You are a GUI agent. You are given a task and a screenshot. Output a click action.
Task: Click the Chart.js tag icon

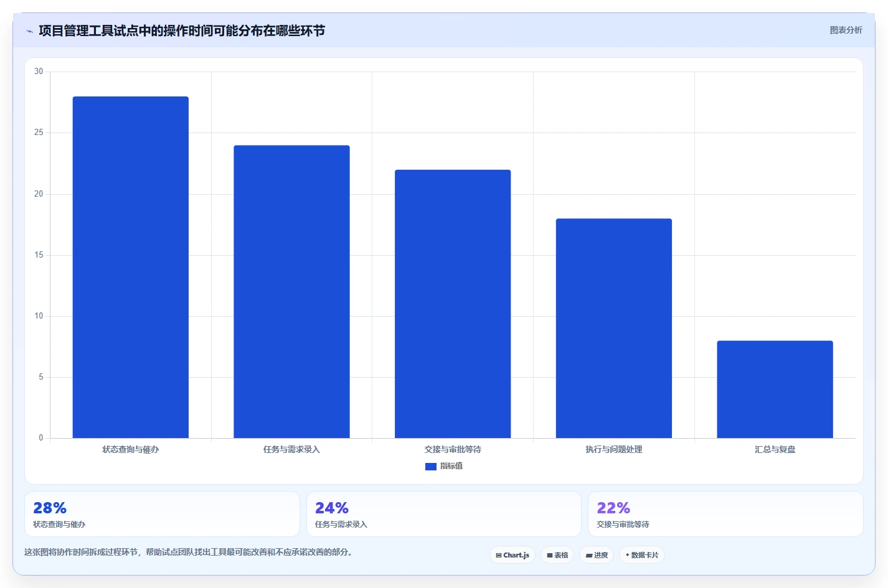(499, 556)
